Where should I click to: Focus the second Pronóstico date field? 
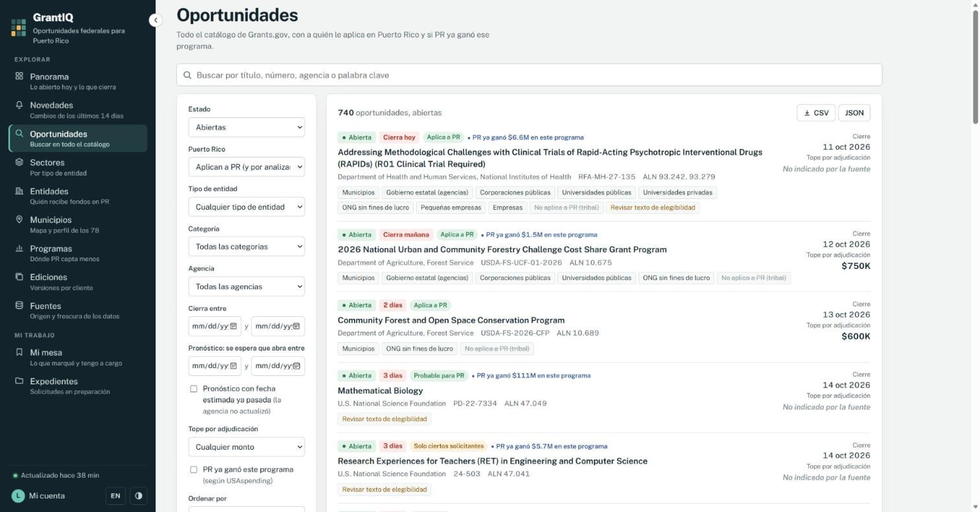(277, 366)
